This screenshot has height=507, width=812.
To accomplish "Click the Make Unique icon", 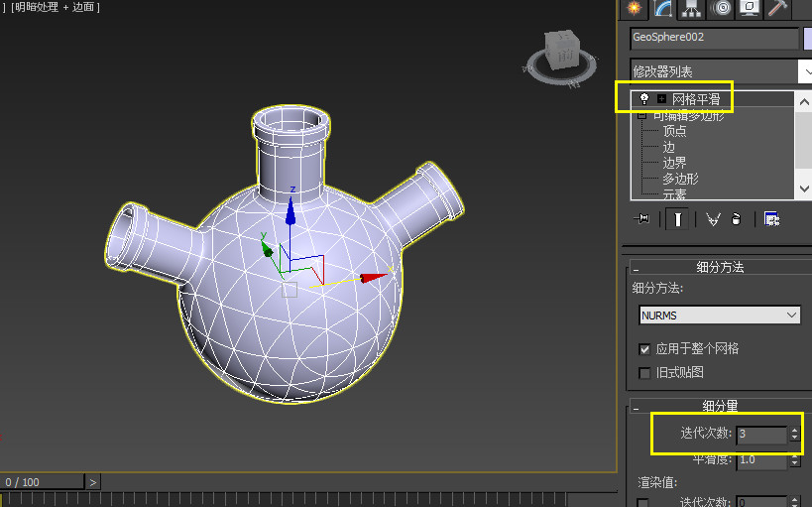I will (x=713, y=219).
